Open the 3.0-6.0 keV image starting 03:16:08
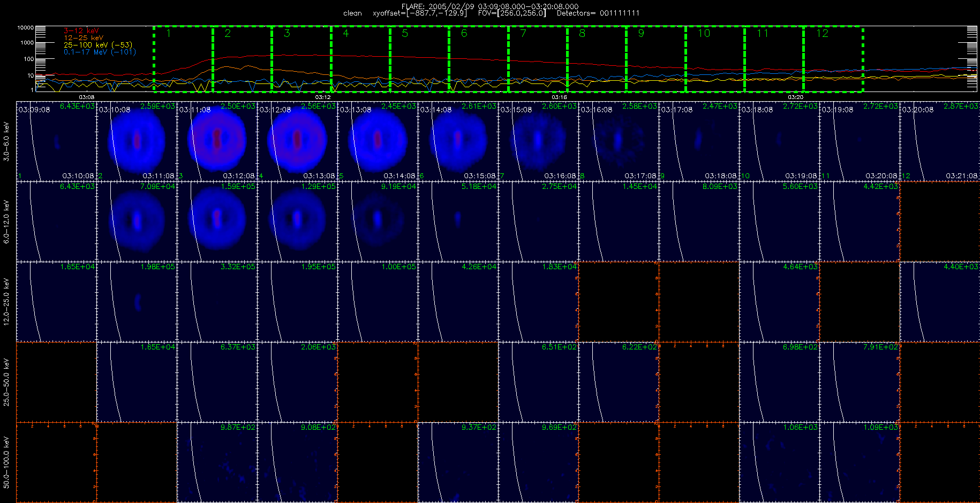Image resolution: width=980 pixels, height=503 pixels. tap(619, 141)
